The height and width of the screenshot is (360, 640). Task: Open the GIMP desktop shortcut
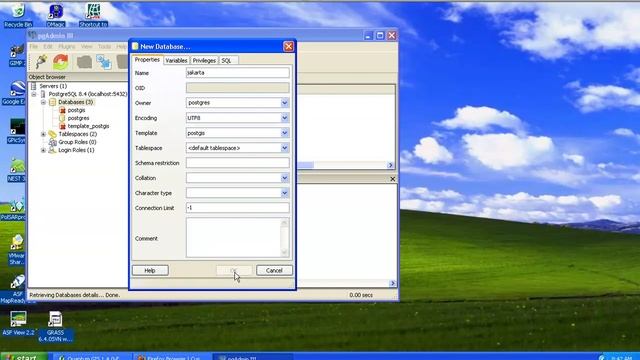16,55
